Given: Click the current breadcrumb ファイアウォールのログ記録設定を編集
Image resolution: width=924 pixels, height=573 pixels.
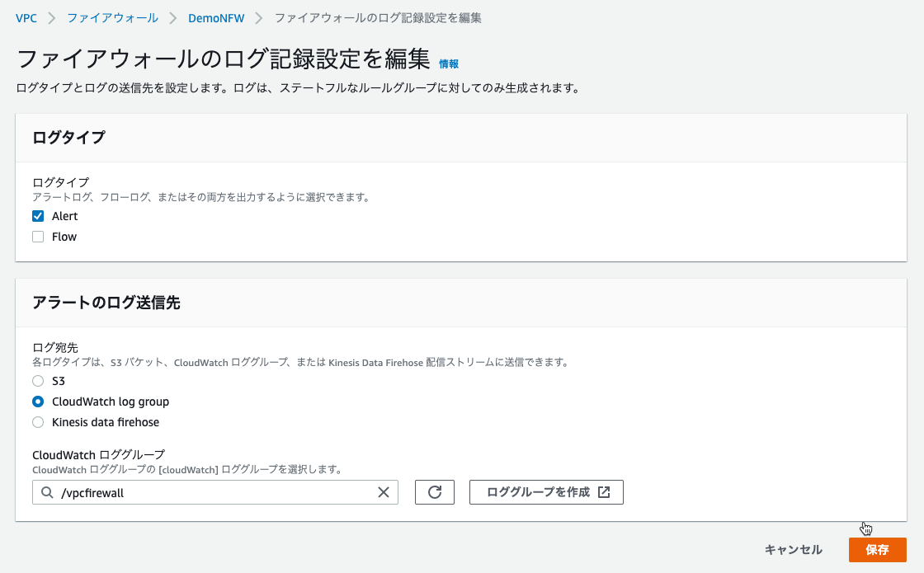Looking at the screenshot, I should click(379, 18).
